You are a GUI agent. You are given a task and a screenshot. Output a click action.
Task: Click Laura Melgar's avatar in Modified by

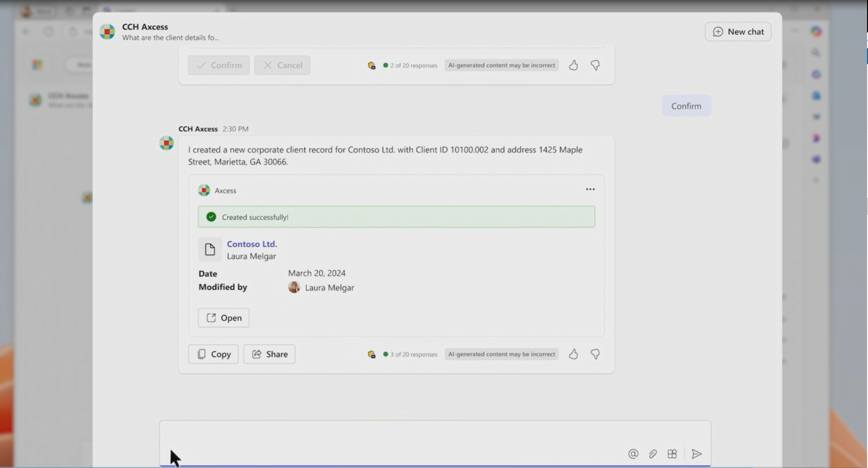click(x=294, y=288)
